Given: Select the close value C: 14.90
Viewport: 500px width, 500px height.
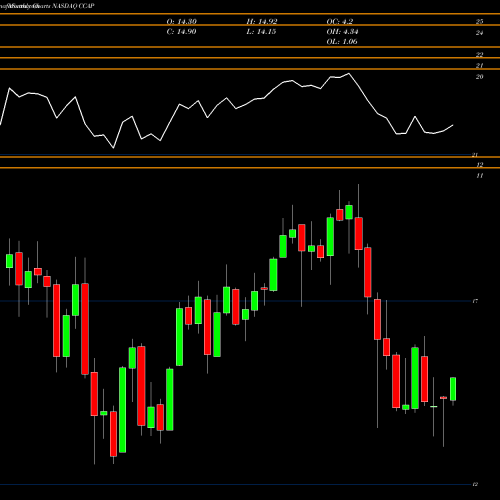Looking at the screenshot, I should [182, 32].
